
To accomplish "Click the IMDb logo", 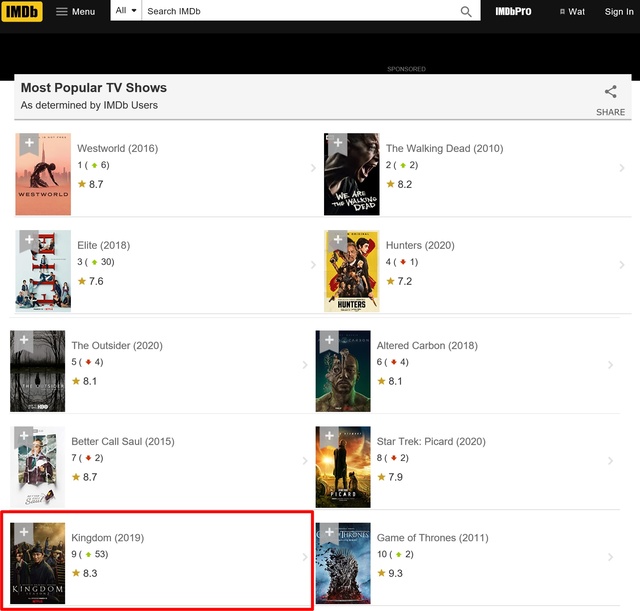I will coord(22,11).
